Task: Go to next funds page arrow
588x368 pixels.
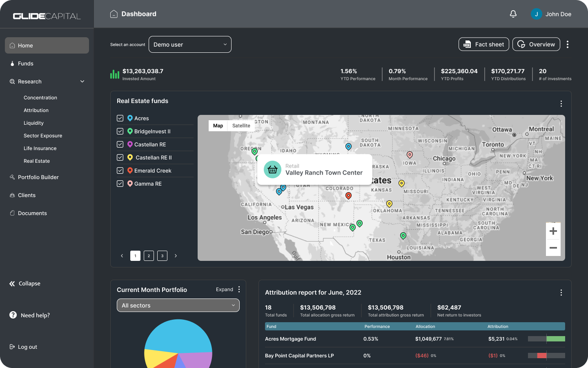Action: coord(176,256)
